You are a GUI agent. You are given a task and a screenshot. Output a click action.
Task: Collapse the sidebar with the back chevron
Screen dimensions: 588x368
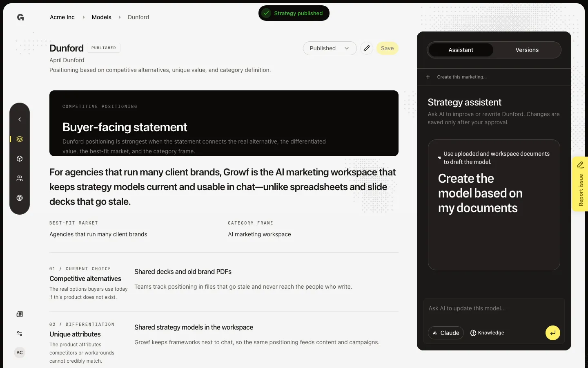20,119
